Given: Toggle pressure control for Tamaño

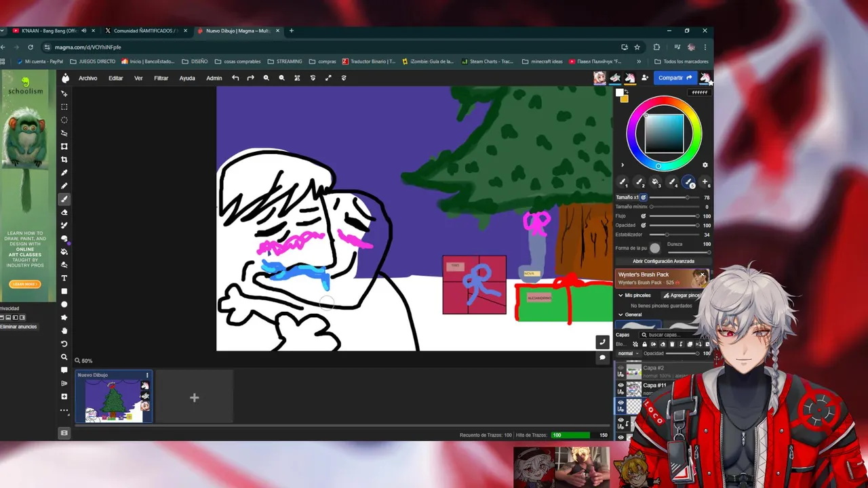Looking at the screenshot, I should click(x=644, y=197).
